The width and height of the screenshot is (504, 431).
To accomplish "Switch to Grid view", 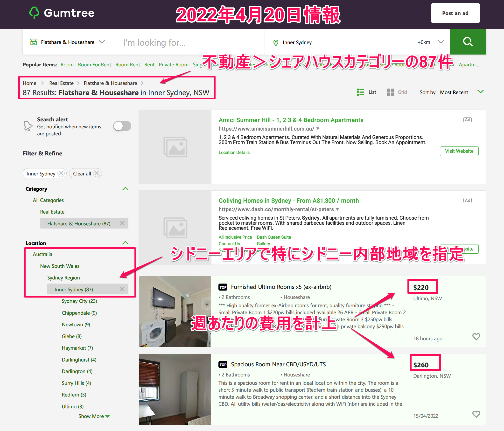I will click(397, 92).
